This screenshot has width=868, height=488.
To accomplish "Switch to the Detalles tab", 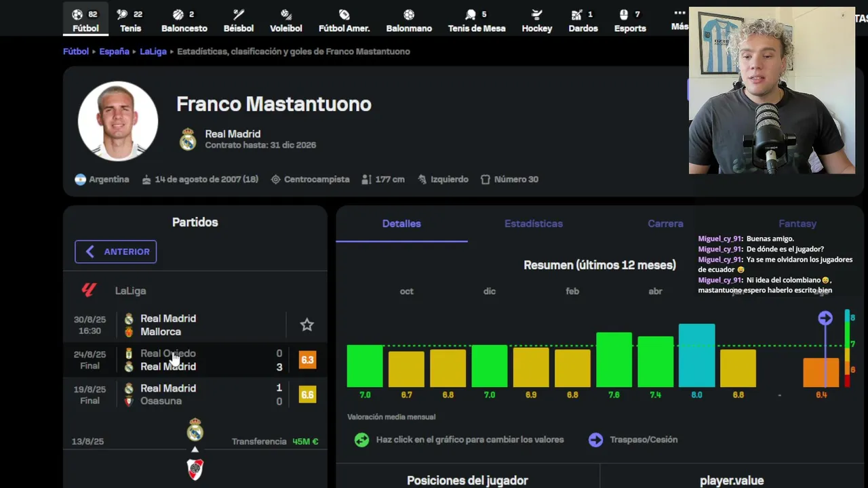I will point(401,224).
